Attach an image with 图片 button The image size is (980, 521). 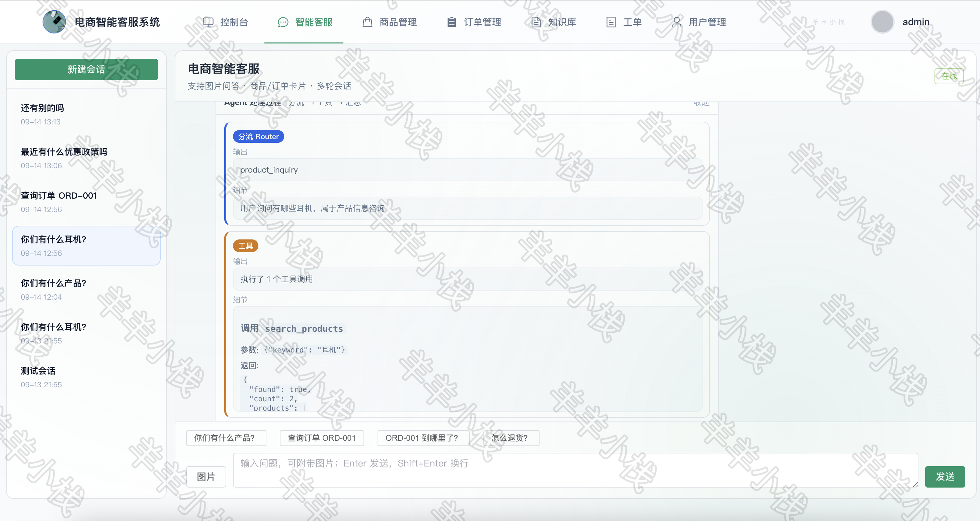click(206, 477)
